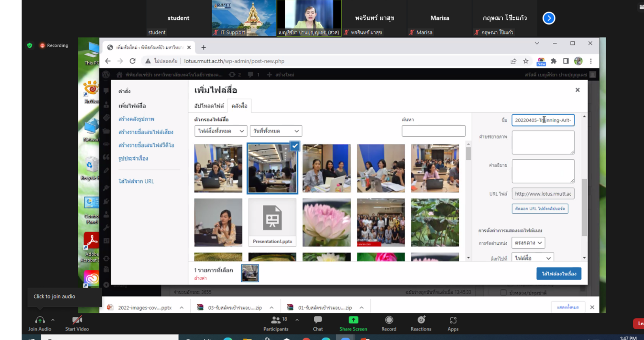This screenshot has height=340, width=644.
Task: Select สร้างคลังรูปภาพ menu item
Action: pos(136,119)
